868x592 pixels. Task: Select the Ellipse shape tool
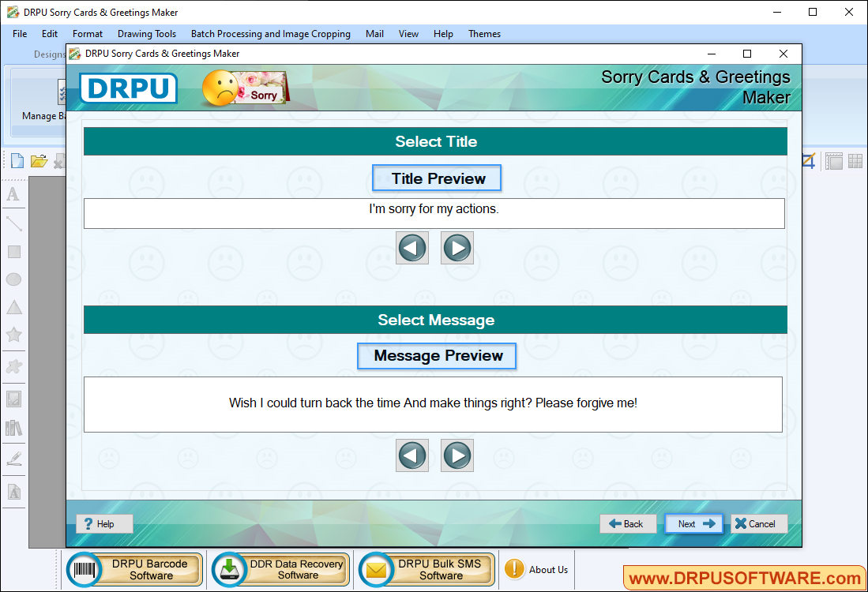[x=13, y=279]
